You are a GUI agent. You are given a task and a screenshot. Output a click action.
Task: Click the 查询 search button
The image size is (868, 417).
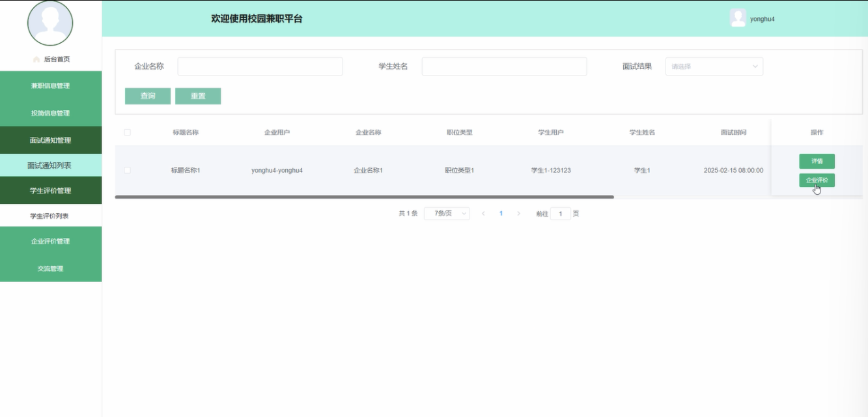pos(148,96)
